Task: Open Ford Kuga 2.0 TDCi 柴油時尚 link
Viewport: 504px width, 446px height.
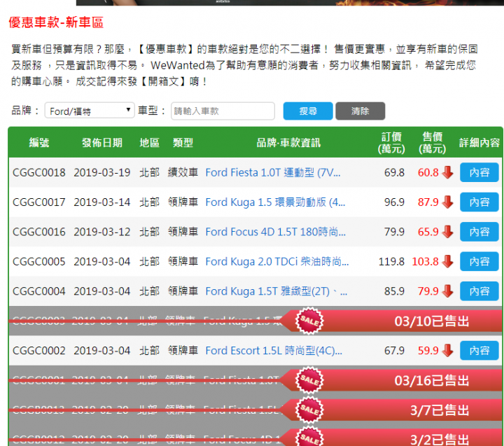Action: coord(277,262)
